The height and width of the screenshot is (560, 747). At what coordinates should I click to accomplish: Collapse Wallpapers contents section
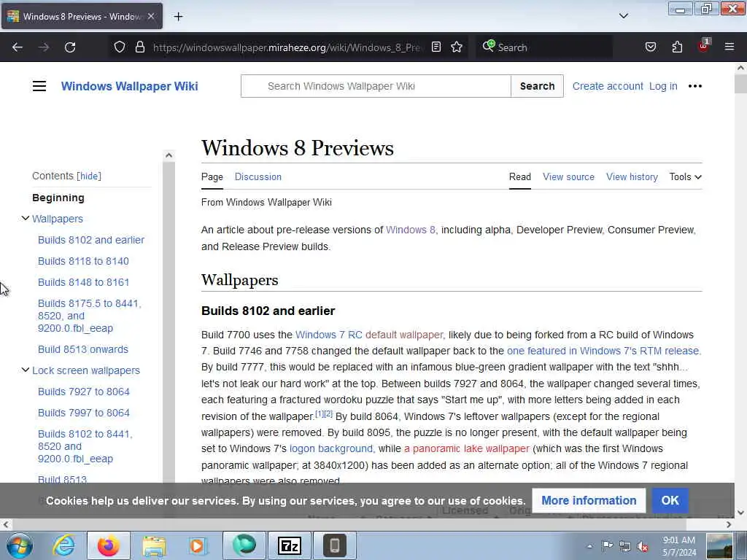[x=26, y=219]
